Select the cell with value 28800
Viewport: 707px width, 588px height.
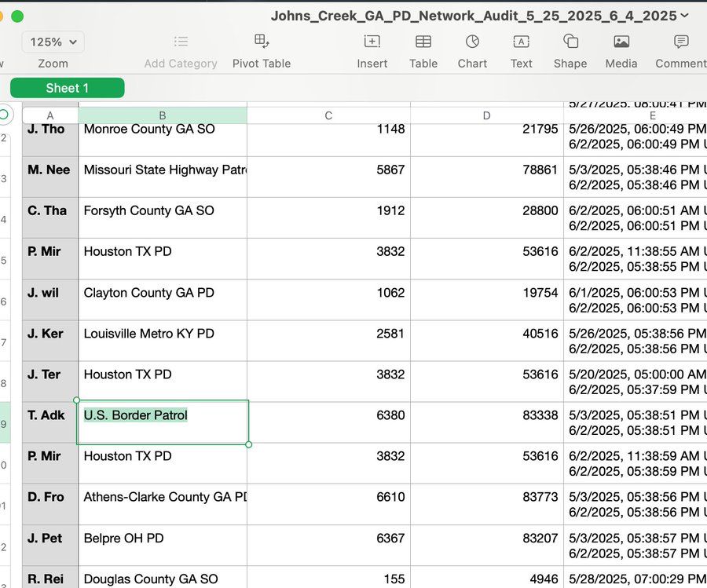pos(487,217)
